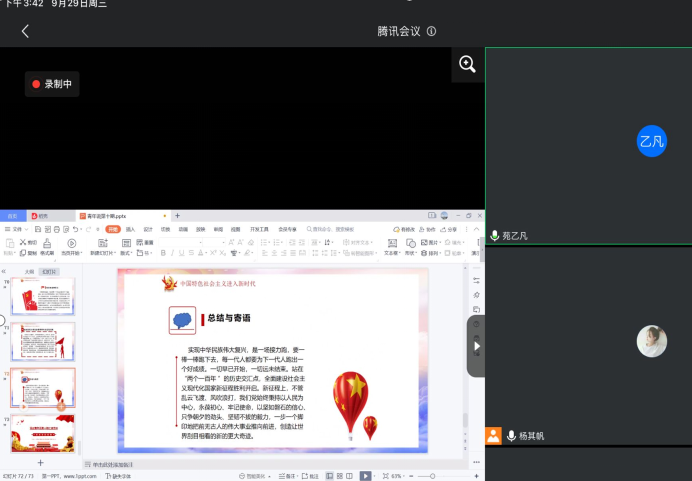The height and width of the screenshot is (481, 692).
Task: Click the magnifier zoom-in icon
Action: click(x=467, y=64)
